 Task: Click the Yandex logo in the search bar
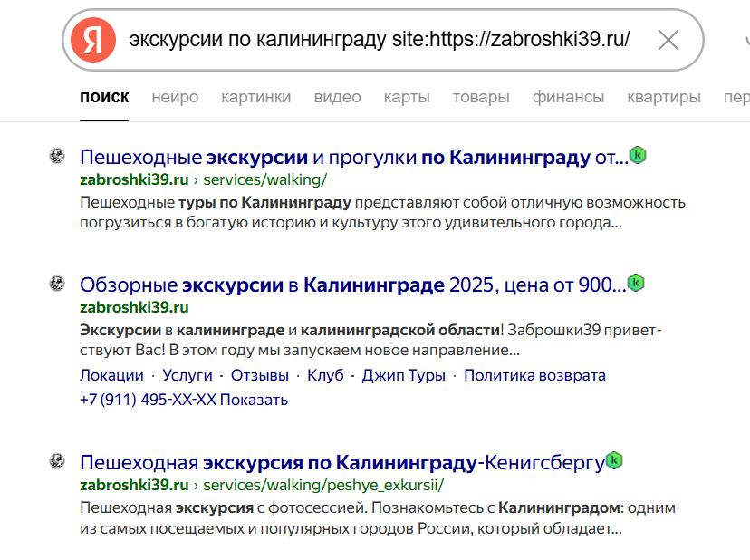(93, 40)
